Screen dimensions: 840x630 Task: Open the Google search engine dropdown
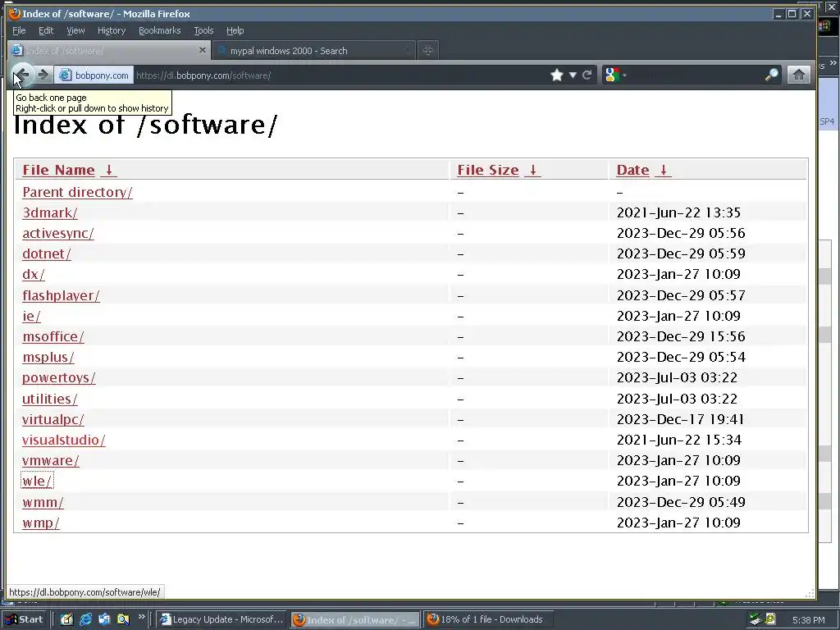pos(615,75)
